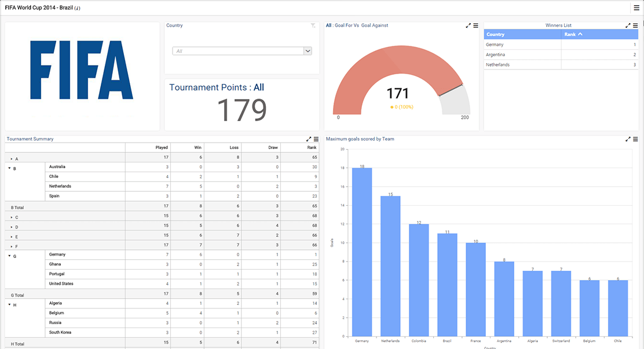Click the Netherlands row in Tournament Summary
This screenshot has height=349, width=644.
tap(62, 186)
